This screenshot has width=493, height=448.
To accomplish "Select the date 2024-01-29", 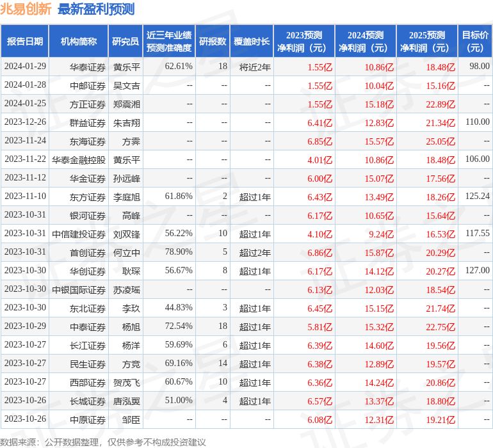I will click(25, 67).
